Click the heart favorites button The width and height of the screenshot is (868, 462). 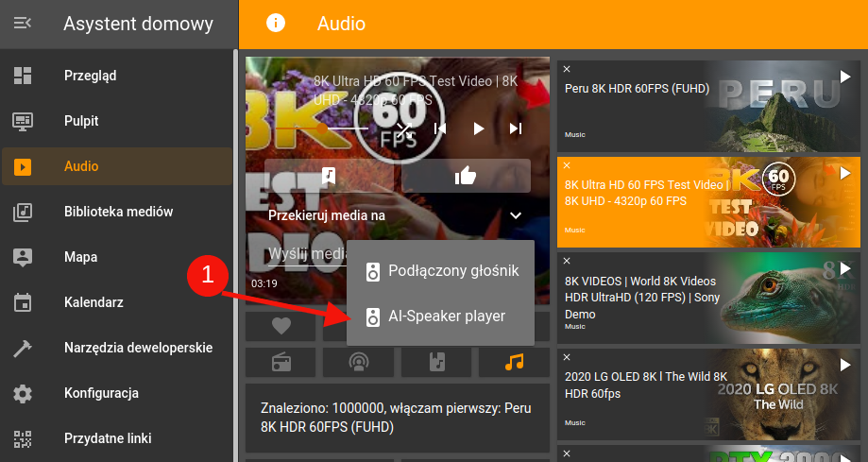pos(281,326)
